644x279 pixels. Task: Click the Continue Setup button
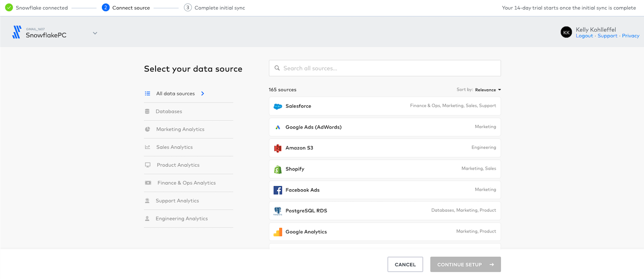pos(466,265)
